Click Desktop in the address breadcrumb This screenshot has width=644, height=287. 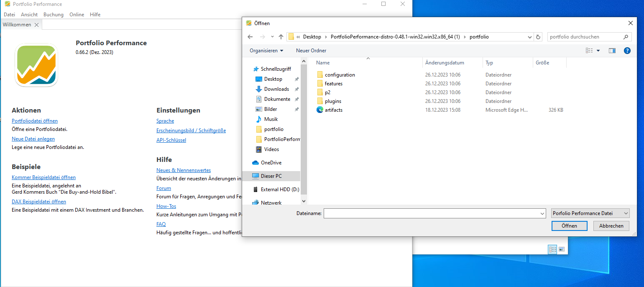[x=312, y=37]
